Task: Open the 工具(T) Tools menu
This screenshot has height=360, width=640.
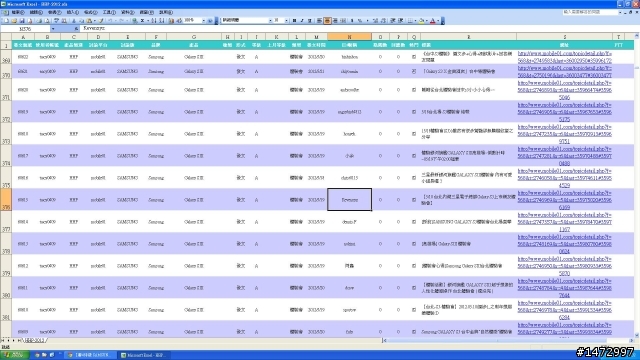Action: coord(109,13)
